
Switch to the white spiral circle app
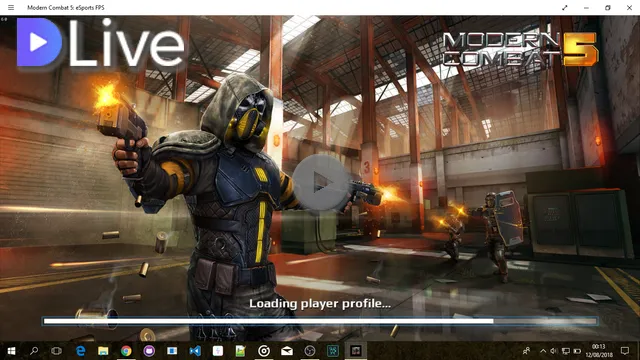(x=264, y=351)
